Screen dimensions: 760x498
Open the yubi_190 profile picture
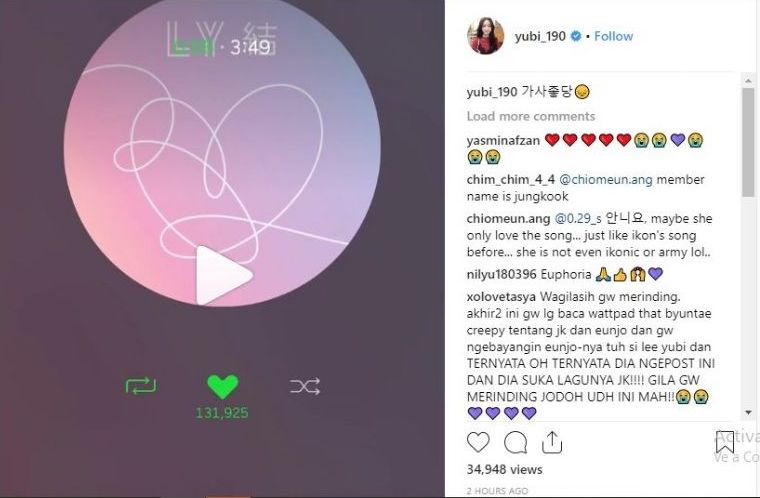(485, 36)
